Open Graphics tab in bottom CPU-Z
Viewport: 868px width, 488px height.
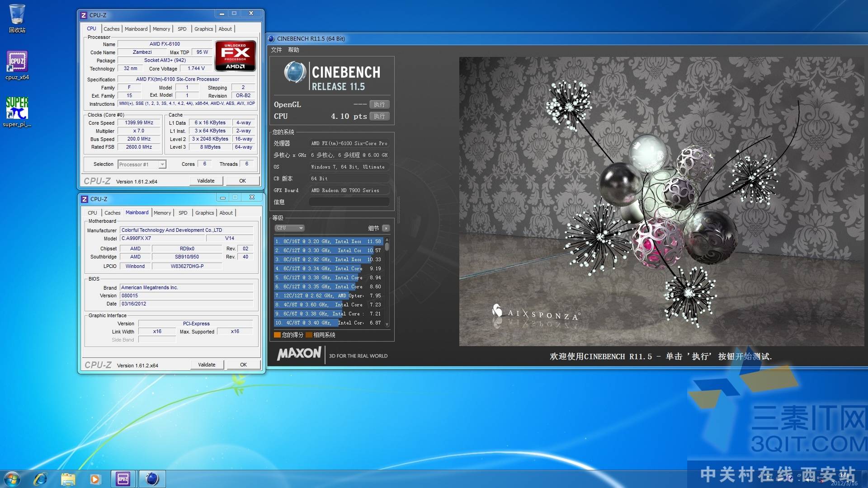coord(204,213)
